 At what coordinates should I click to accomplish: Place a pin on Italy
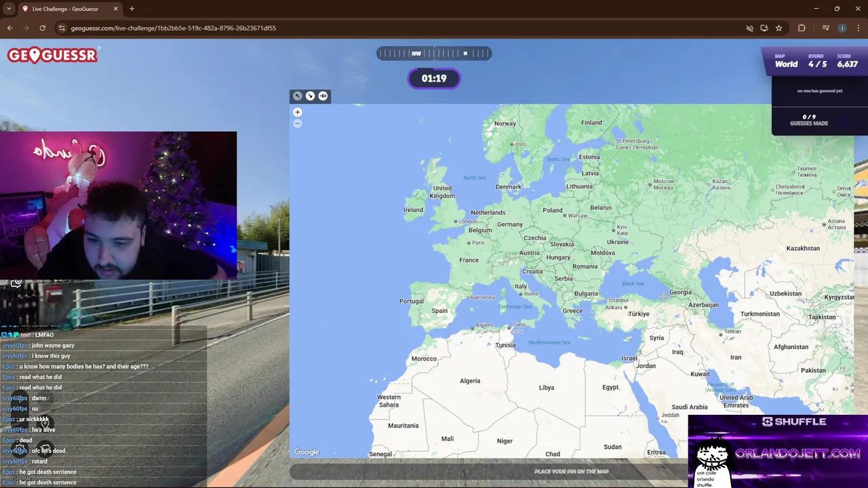(x=520, y=286)
